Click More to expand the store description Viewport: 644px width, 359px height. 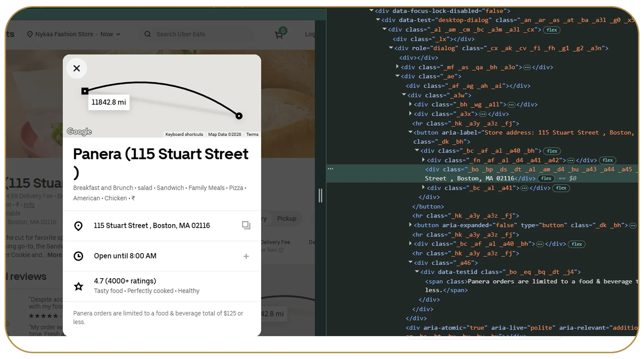[54, 255]
